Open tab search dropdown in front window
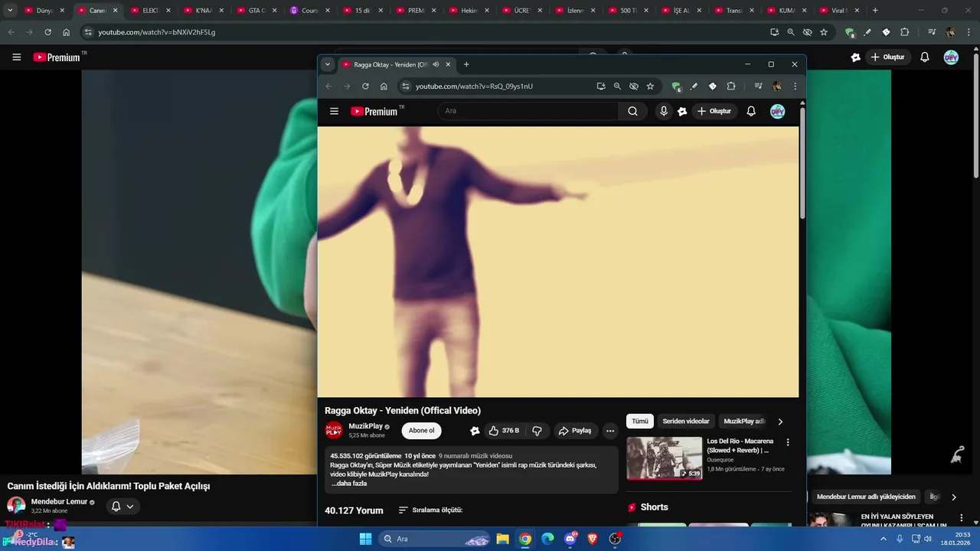The height and width of the screenshot is (551, 980). [328, 64]
